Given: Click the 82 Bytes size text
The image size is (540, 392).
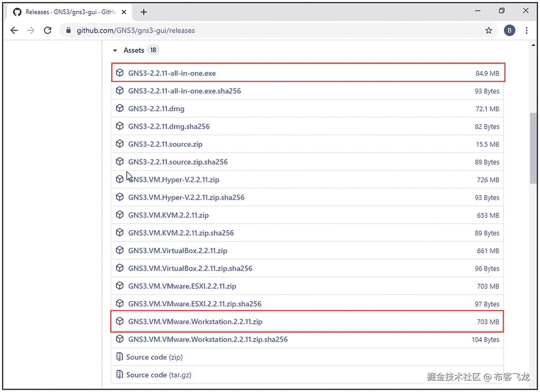Looking at the screenshot, I should coord(487,127).
